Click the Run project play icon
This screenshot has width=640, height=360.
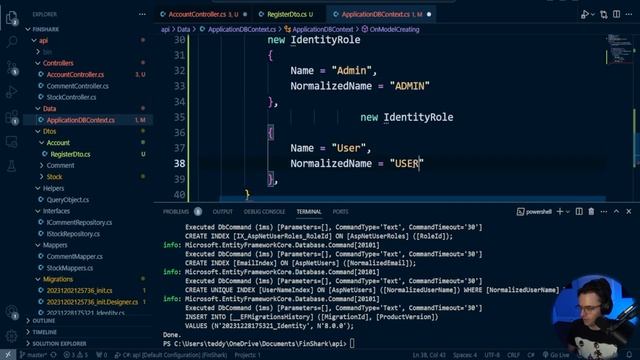tap(584, 15)
